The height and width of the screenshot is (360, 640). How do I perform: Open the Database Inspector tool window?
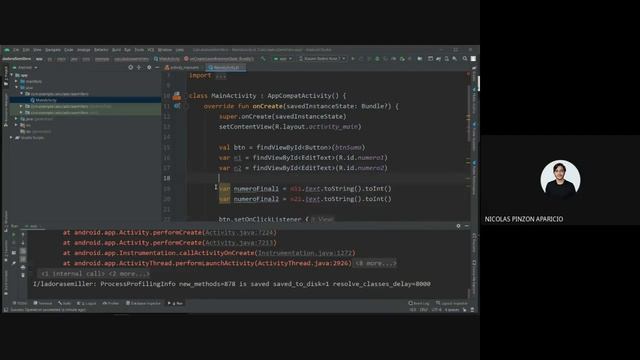pyautogui.click(x=143, y=303)
